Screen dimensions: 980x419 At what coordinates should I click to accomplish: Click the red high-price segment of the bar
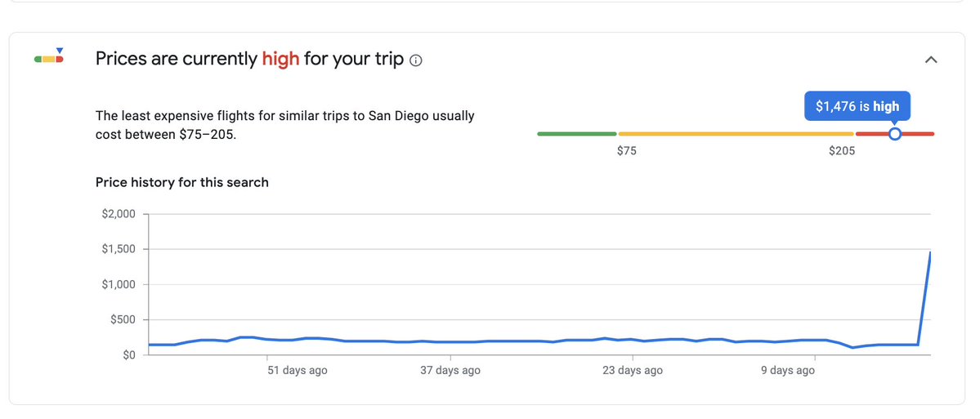[895, 134]
